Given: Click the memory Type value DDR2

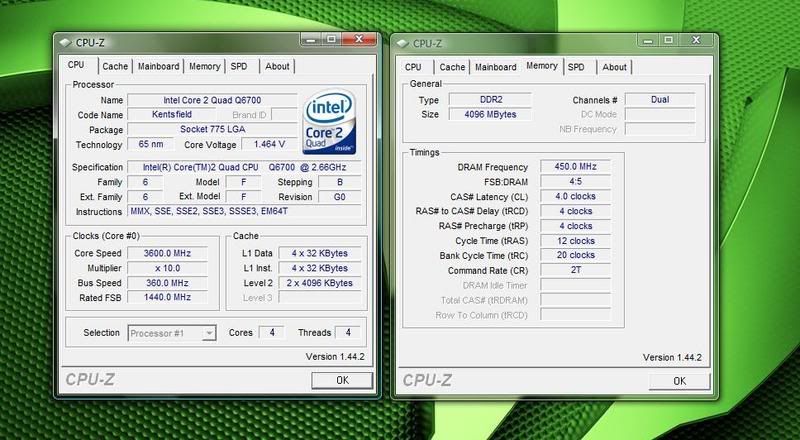Looking at the screenshot, I should (490, 100).
